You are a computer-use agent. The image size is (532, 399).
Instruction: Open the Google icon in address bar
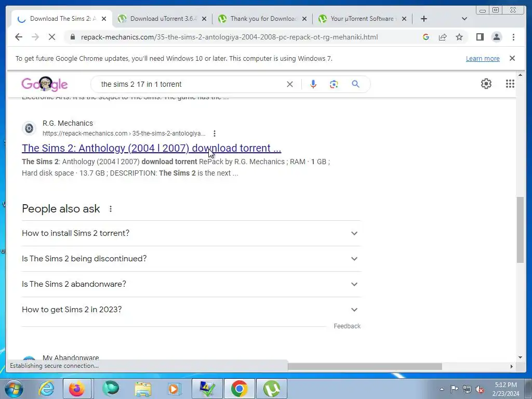tap(426, 37)
